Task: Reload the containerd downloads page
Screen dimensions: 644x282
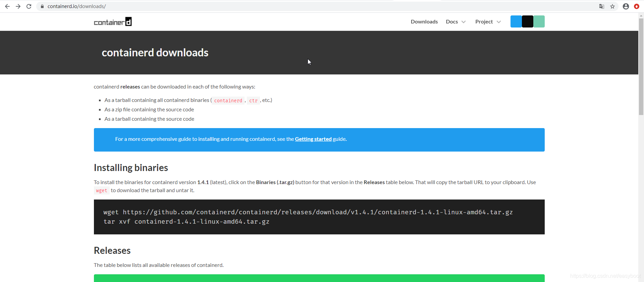Action: pos(29,6)
